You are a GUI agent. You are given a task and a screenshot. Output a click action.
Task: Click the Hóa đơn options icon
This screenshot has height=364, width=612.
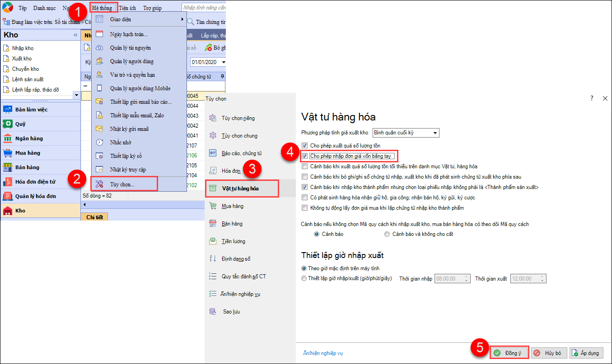tap(213, 171)
